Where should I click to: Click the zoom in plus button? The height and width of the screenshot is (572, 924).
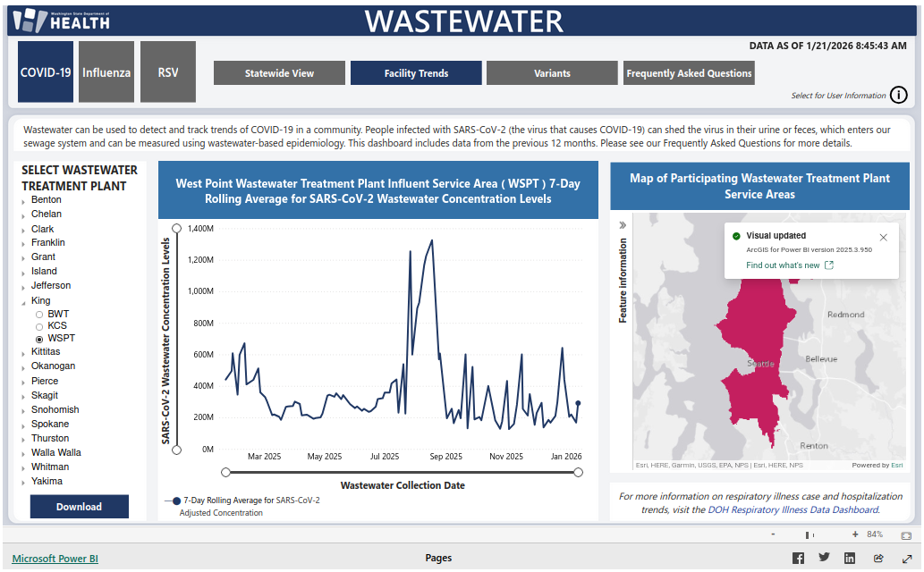tap(855, 534)
